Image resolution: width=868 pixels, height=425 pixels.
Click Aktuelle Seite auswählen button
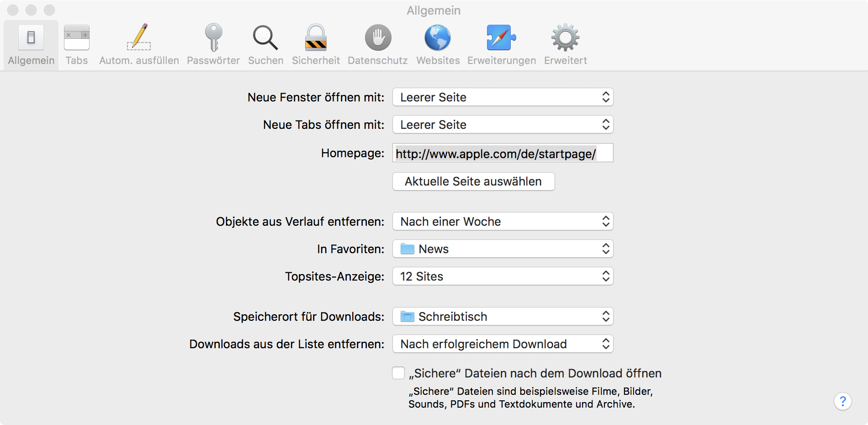473,181
